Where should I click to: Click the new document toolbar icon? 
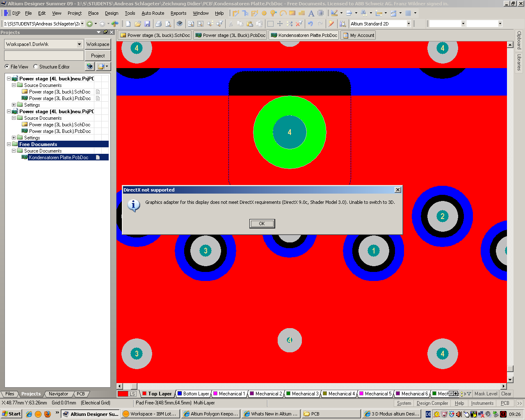pos(128,24)
